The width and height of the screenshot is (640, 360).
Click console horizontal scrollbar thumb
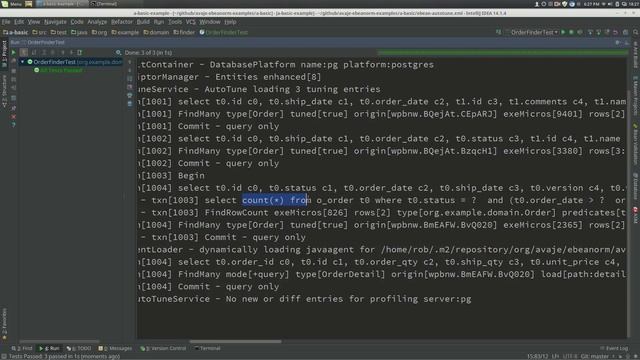coord(235,342)
